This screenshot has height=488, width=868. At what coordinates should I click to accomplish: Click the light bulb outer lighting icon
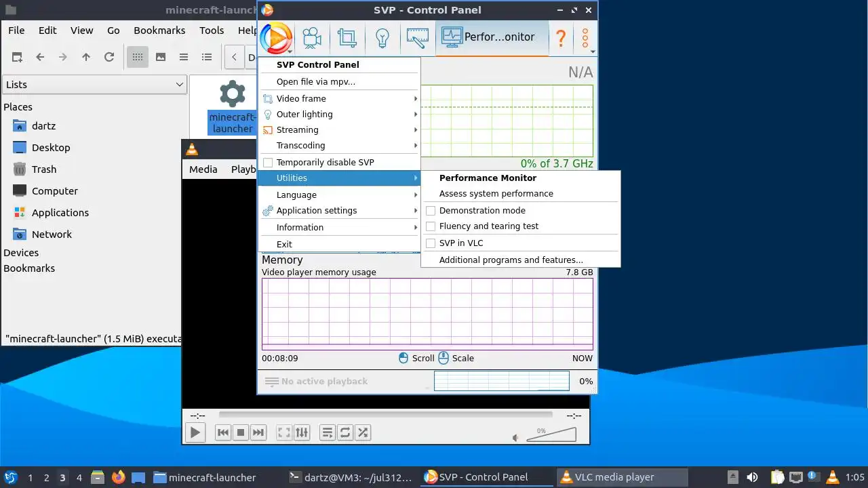382,37
